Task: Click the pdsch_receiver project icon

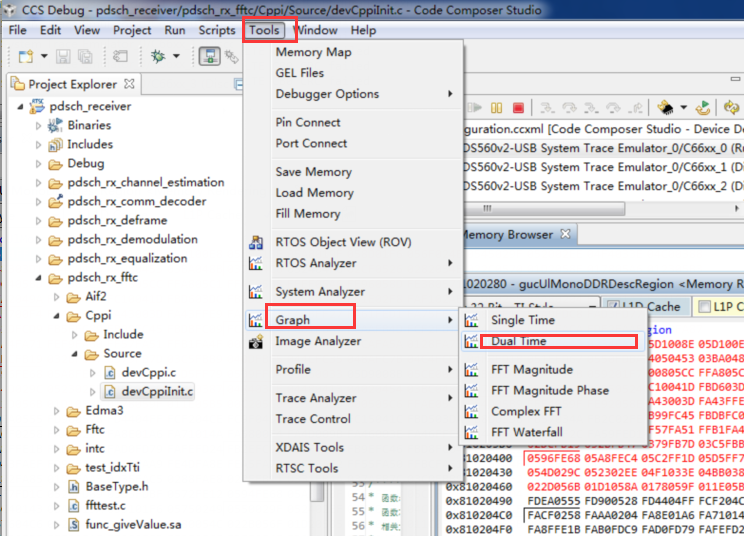Action: point(37,106)
